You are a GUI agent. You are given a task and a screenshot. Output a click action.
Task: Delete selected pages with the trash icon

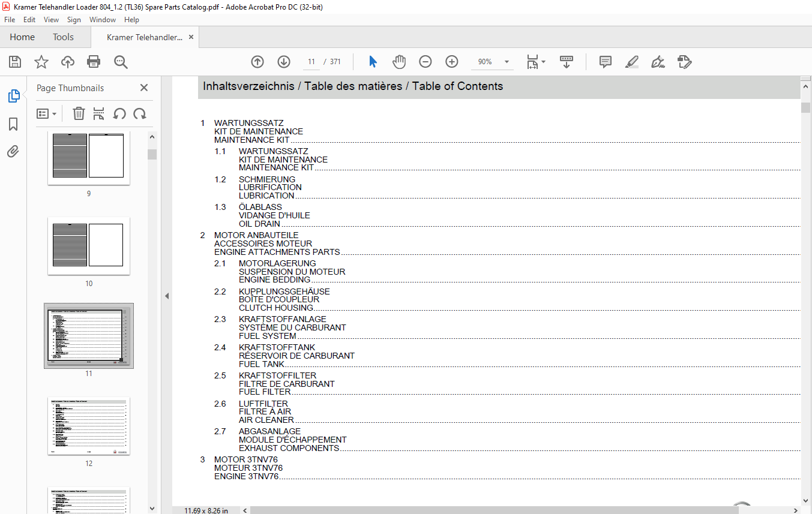(x=79, y=113)
